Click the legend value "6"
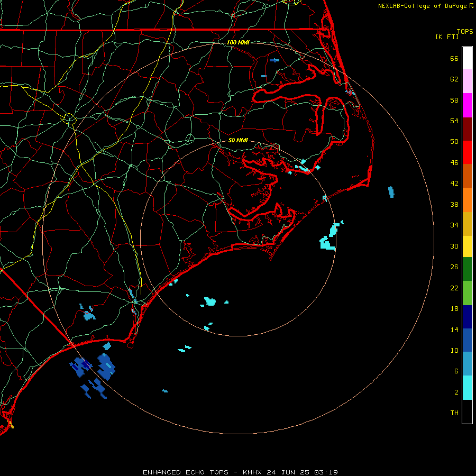476x476 pixels. (x=456, y=371)
